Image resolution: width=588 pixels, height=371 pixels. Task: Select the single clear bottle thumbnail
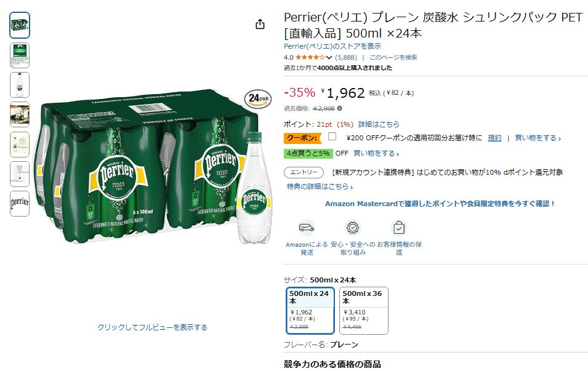point(20,85)
